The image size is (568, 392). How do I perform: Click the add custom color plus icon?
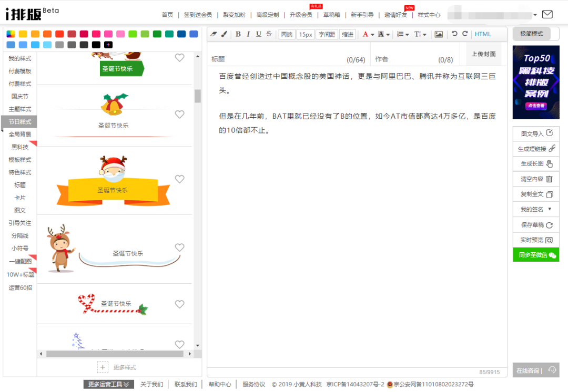coord(108,45)
